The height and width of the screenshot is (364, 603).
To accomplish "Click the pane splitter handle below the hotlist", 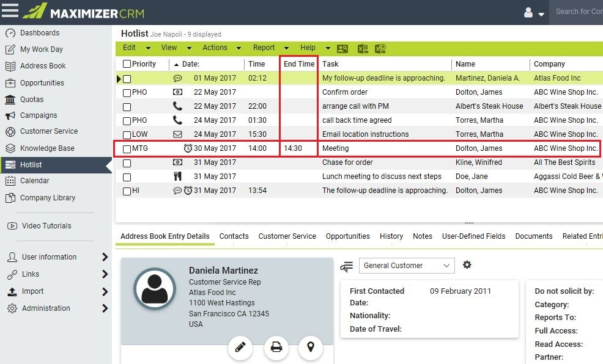I will coord(469,223).
